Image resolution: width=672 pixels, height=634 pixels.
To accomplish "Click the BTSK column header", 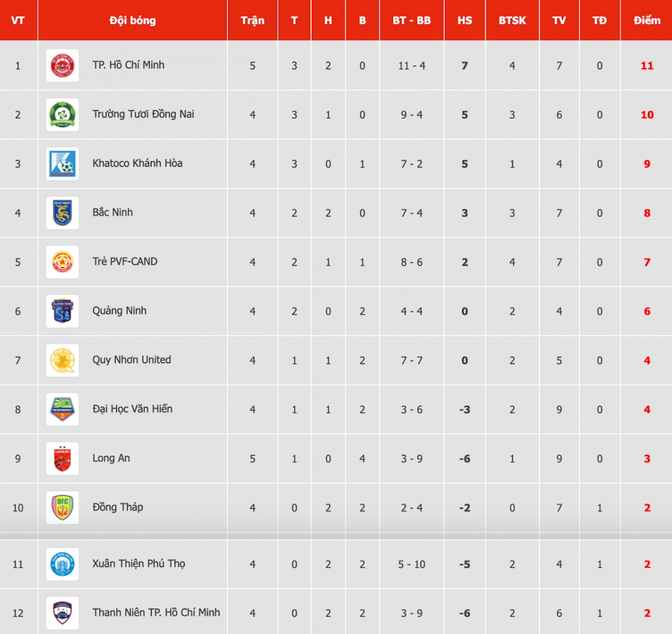I will point(512,21).
